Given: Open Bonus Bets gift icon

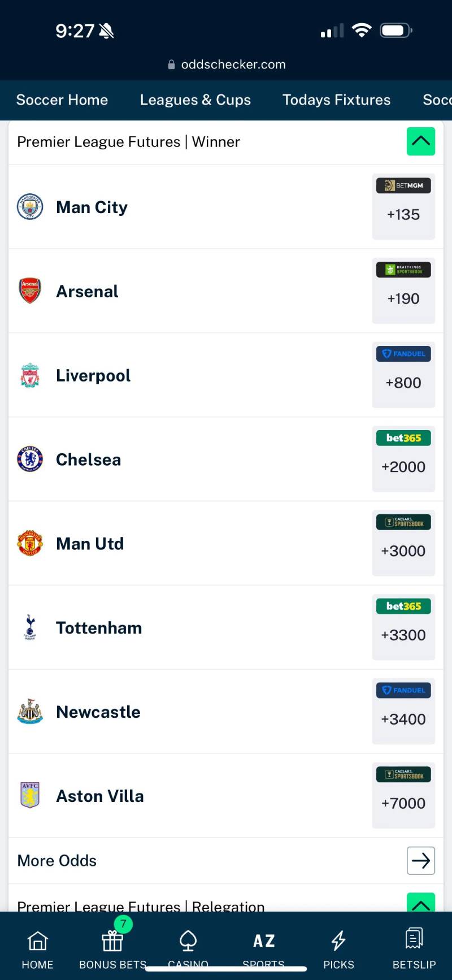Looking at the screenshot, I should pos(112,941).
